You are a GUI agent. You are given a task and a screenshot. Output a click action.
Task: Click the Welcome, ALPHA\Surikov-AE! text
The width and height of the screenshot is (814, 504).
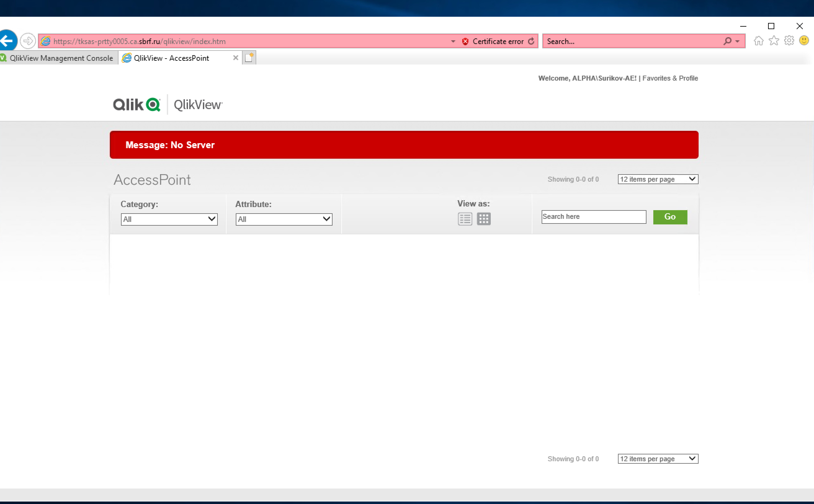coord(587,78)
